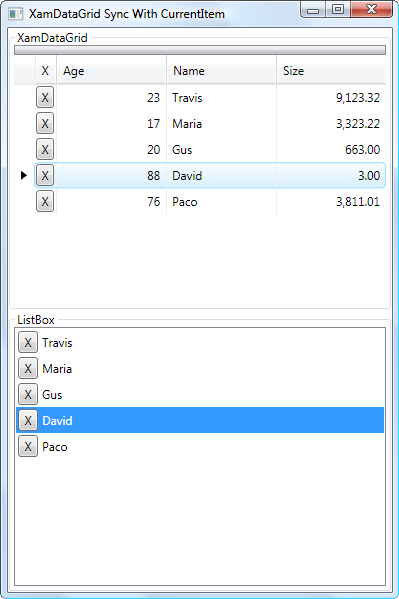Click the X button in David grid row
Screen dimensions: 399x599
[x=45, y=175]
